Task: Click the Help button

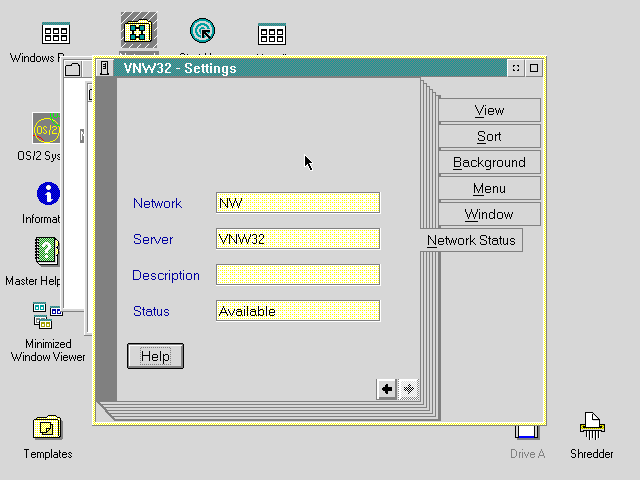Action: coord(156,356)
